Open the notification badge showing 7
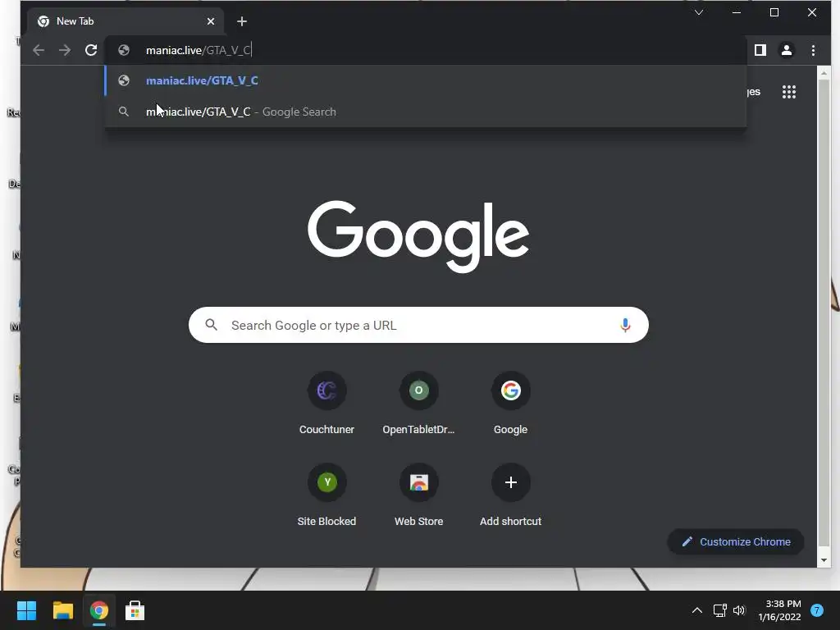 pyautogui.click(x=816, y=610)
